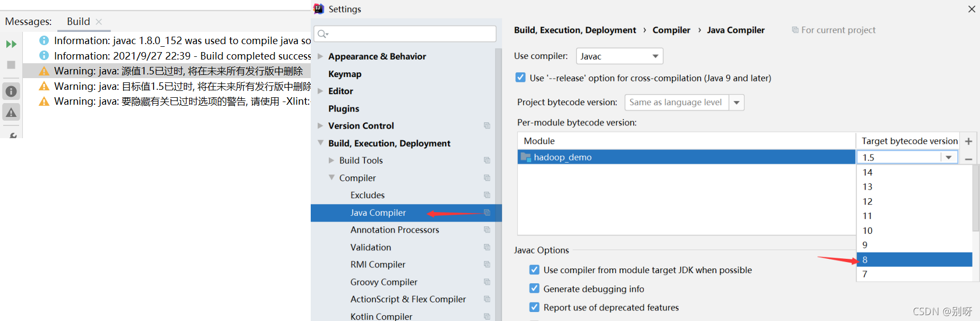
Task: Select the hadoop_demo module row
Action: pyautogui.click(x=686, y=157)
